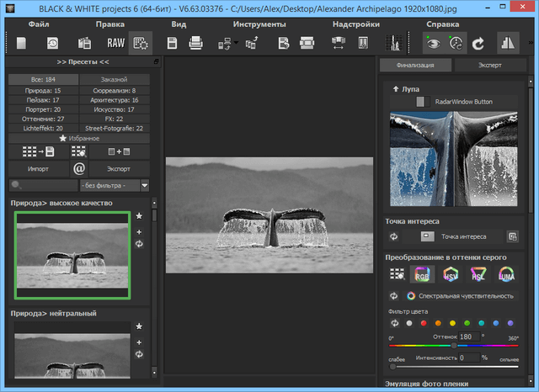Select the RGB grayscale conversion mode
The image size is (539, 392).
pyautogui.click(x=422, y=273)
